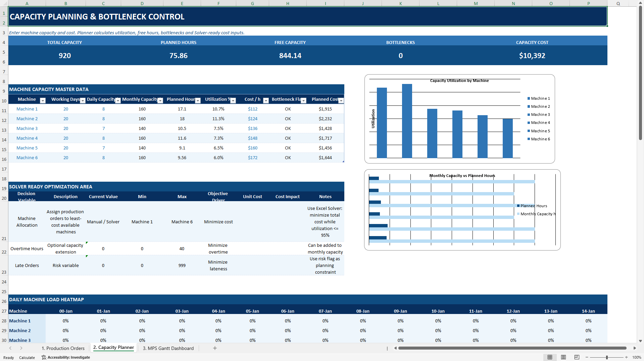Select Machine 3 daily capacity value 7

click(103, 128)
